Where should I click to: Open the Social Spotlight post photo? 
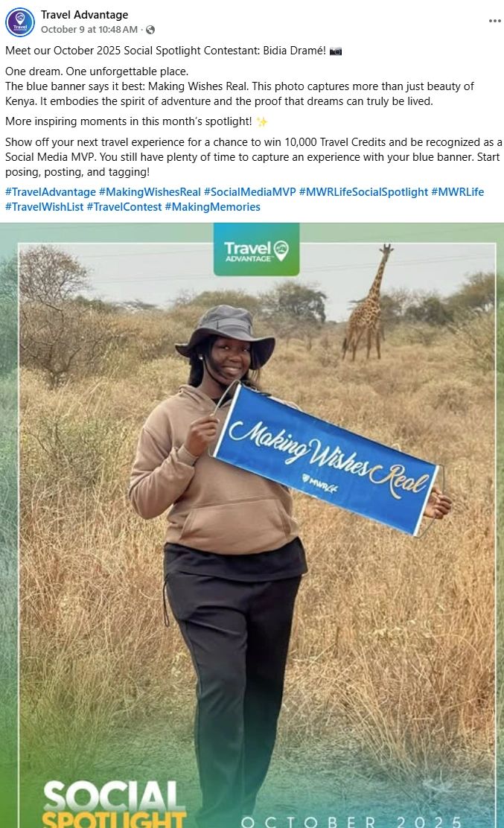click(x=252, y=526)
